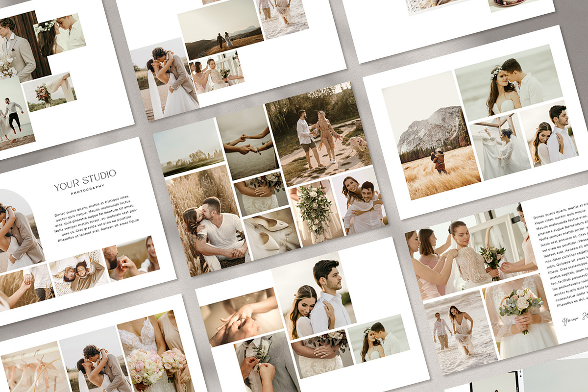Viewport: 588px width, 392px height.
Task: Select the PHOTOGRAPHY subtitle text
Action: [88, 190]
